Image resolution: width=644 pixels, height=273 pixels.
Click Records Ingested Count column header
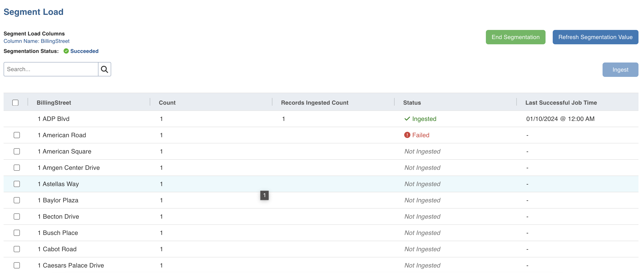[315, 102]
